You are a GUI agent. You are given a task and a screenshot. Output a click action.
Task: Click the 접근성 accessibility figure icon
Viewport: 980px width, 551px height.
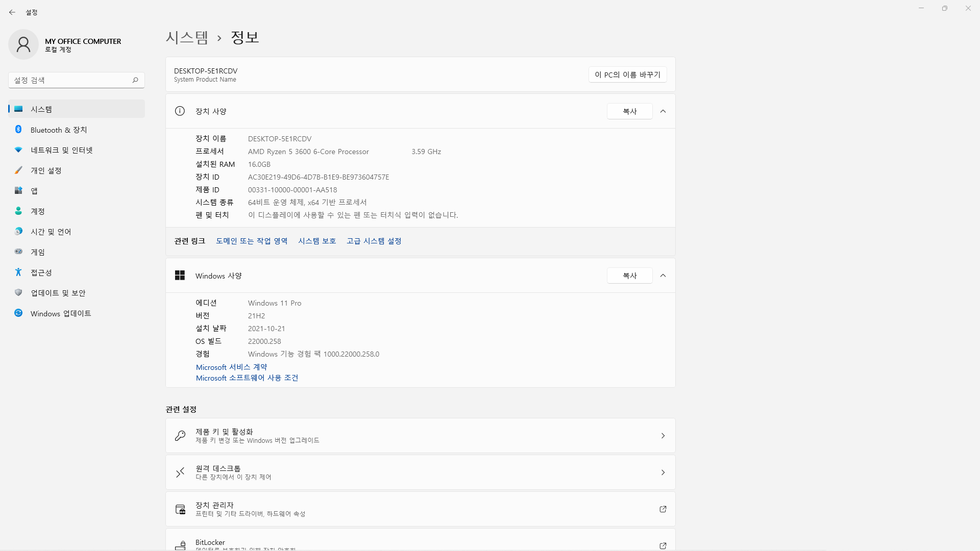coord(18,272)
